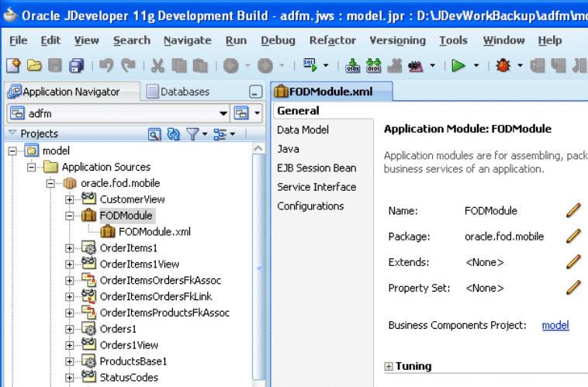Open the model project link
This screenshot has height=387, width=588.
coord(555,325)
